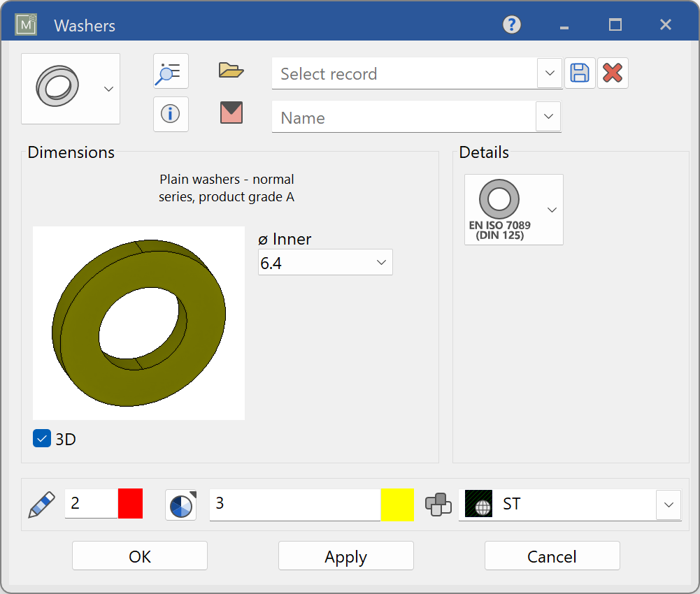Click the layer assignment icon
700x594 pixels.
tap(439, 505)
